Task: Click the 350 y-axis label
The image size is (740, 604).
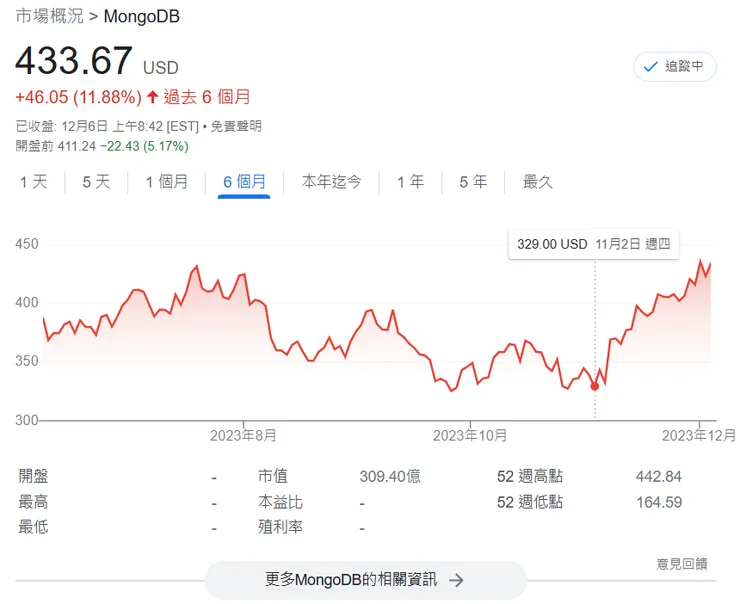Action: point(27,361)
